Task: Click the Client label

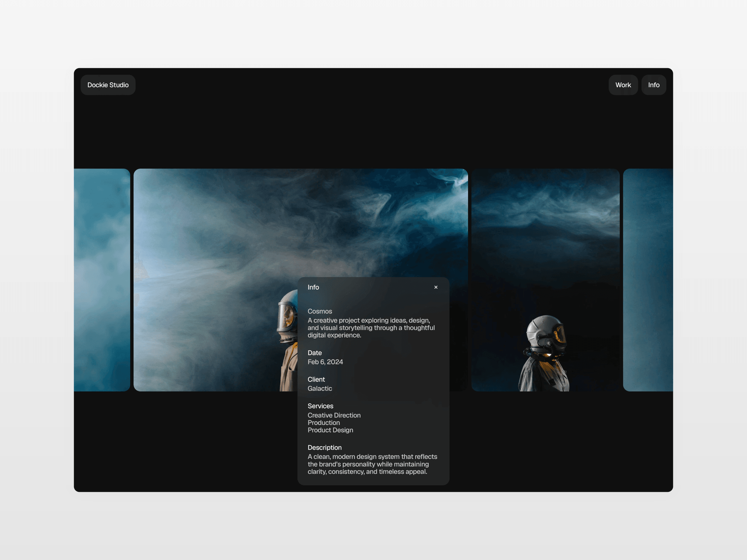Action: tap(316, 380)
